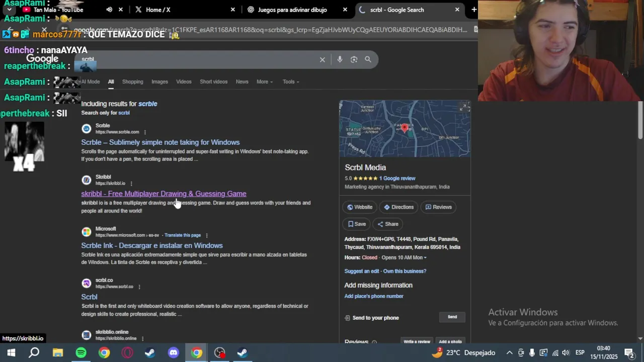Image resolution: width=644 pixels, height=362 pixels.
Task: Click the page vertical scrollbar
Action: [640, 121]
